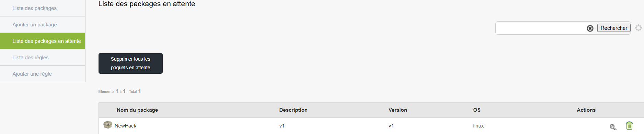Sort by Description column header

pyautogui.click(x=293, y=110)
